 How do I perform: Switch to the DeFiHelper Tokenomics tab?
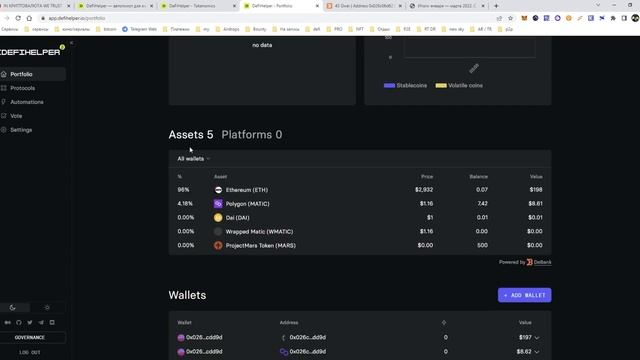tap(199, 6)
